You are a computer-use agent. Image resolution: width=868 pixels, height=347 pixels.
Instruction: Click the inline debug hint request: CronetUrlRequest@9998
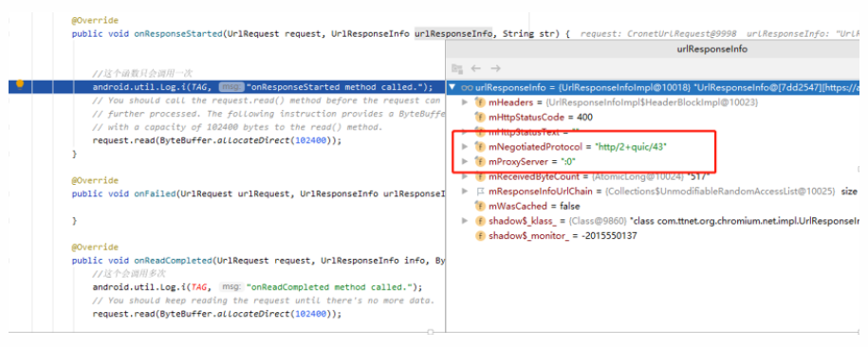pos(658,34)
